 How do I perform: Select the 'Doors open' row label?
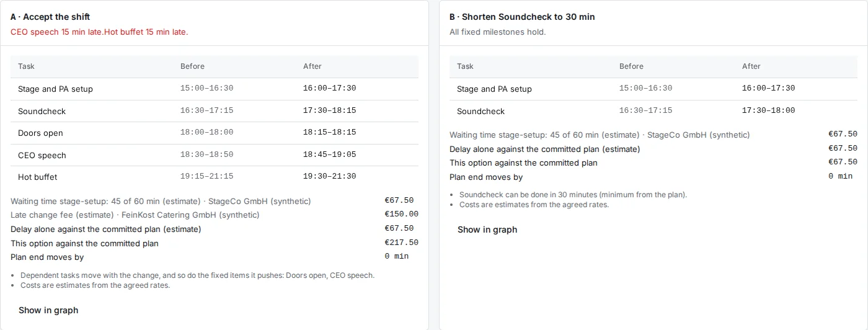point(40,133)
